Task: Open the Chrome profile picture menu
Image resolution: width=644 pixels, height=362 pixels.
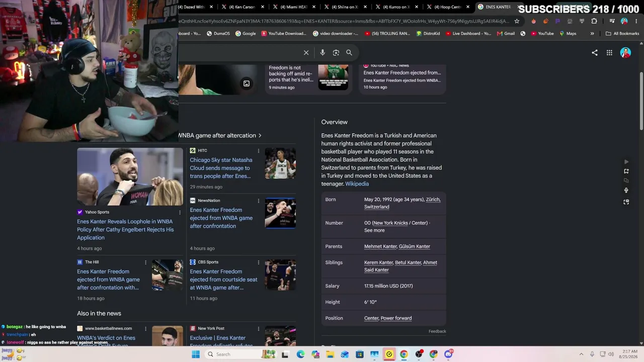Action: 624,21
